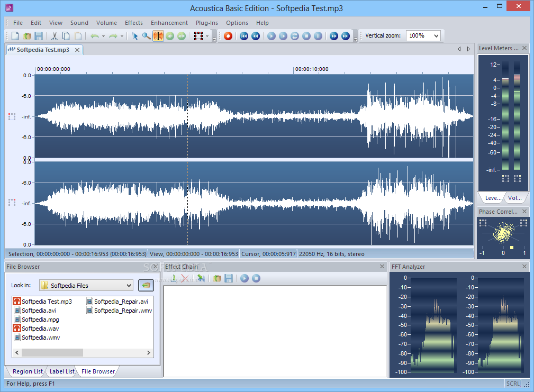Select the magnifier Zoom tool
Image resolution: width=534 pixels, height=392 pixels.
pos(146,36)
